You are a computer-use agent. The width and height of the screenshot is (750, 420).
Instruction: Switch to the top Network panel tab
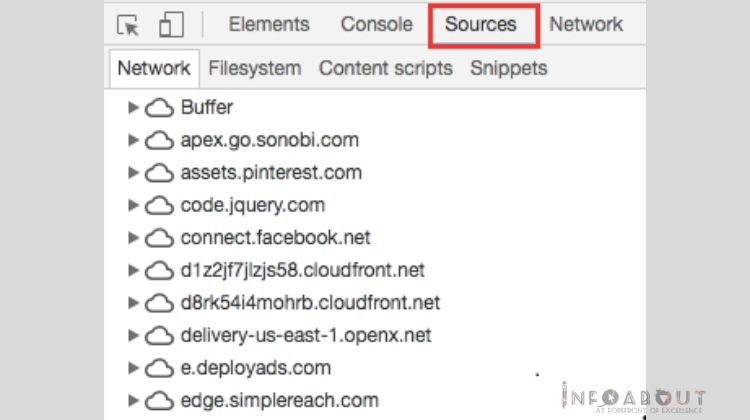pos(586,25)
